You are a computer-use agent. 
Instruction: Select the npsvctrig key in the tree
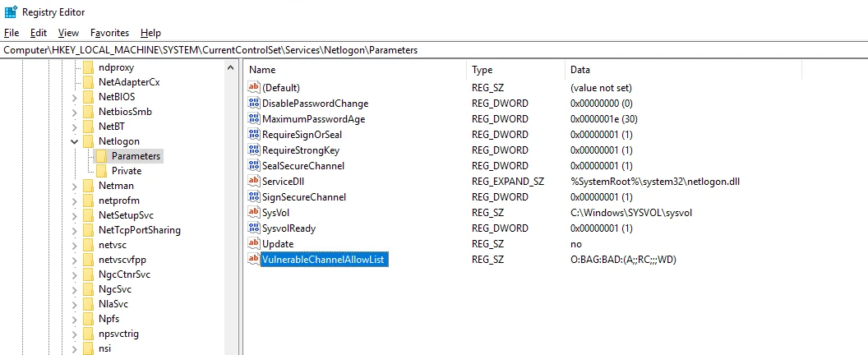pyautogui.click(x=118, y=334)
